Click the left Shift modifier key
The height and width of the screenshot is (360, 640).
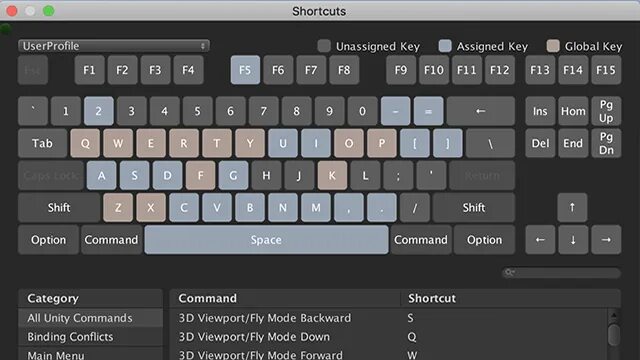59,208
